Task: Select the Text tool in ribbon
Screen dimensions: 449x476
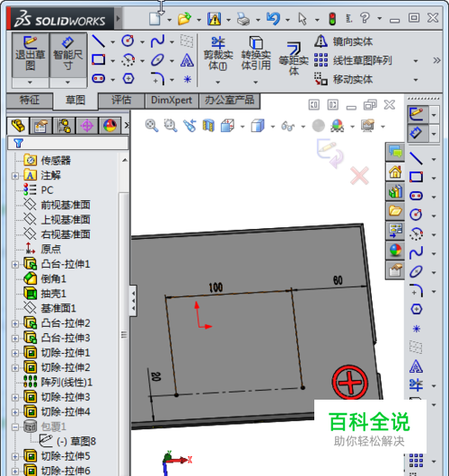Action: click(x=187, y=60)
